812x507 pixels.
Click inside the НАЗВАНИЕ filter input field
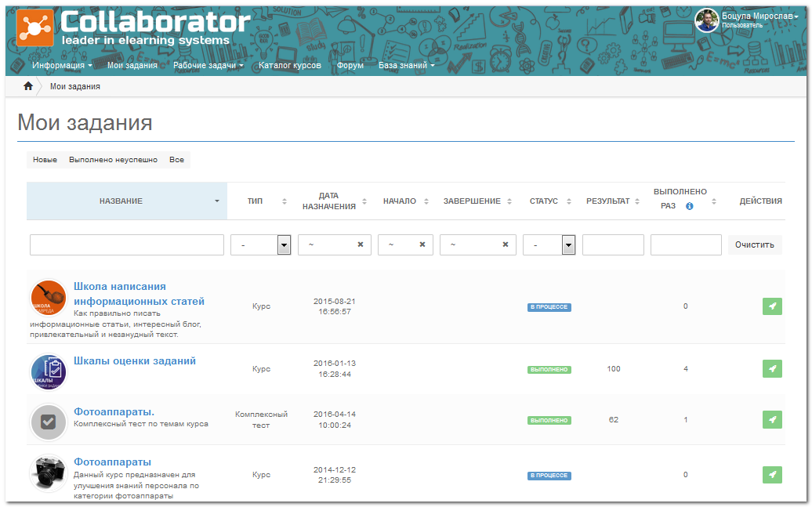125,244
